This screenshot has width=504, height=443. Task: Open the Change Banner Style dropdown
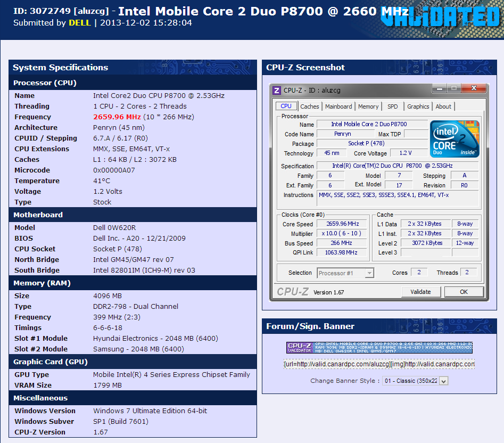(x=415, y=381)
